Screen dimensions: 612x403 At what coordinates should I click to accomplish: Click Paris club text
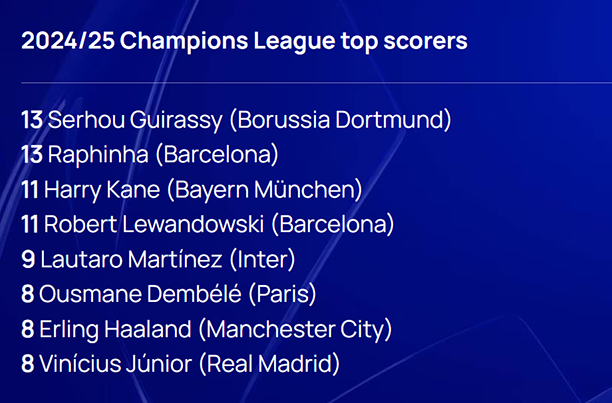click(283, 294)
